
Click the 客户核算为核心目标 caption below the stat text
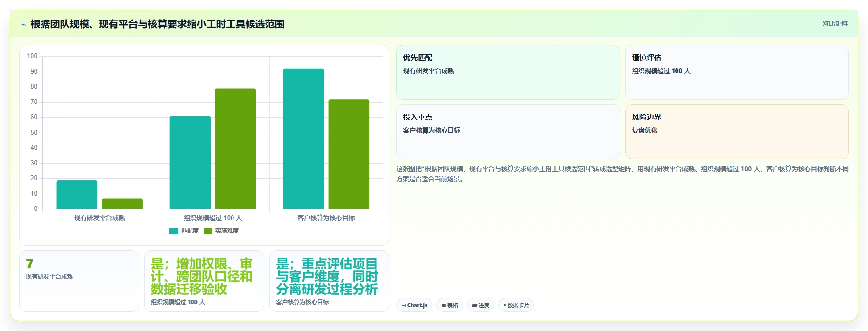click(x=302, y=302)
